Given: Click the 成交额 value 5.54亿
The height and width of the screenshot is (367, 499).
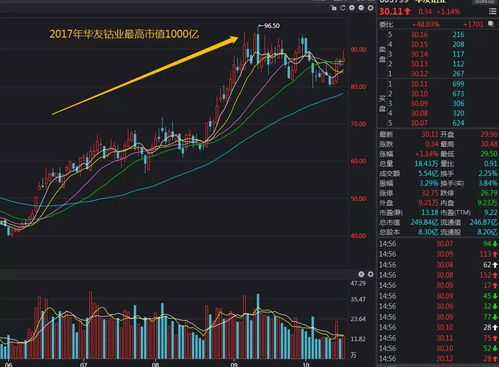Looking at the screenshot, I should (428, 173).
